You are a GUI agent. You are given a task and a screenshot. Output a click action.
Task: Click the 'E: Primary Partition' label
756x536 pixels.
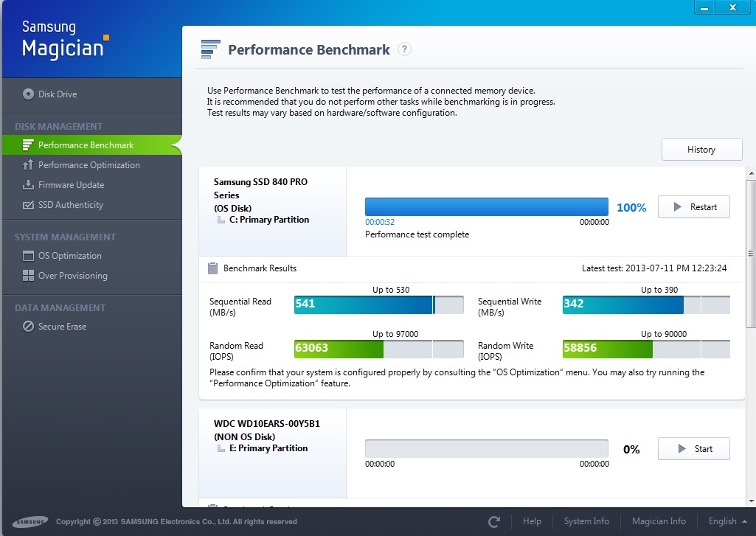[x=268, y=448]
